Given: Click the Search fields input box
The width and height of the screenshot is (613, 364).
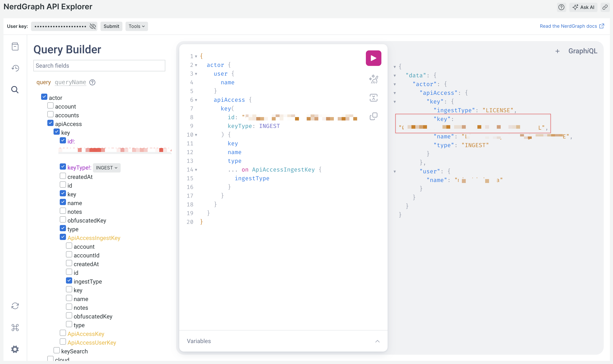Looking at the screenshot, I should point(99,66).
